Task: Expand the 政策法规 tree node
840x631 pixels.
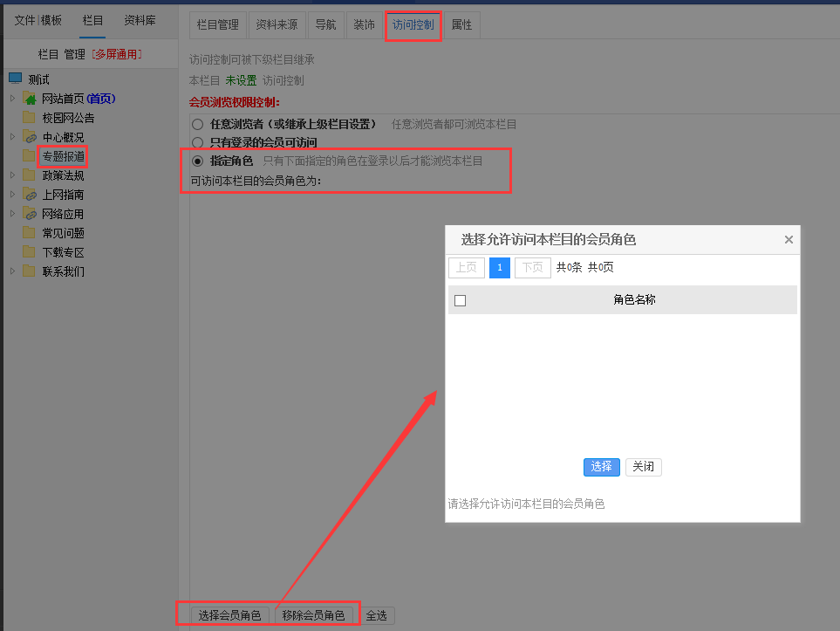Action: point(12,175)
